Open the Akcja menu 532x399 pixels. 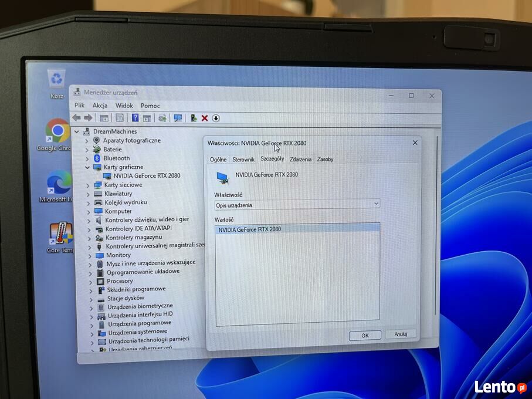click(x=100, y=106)
